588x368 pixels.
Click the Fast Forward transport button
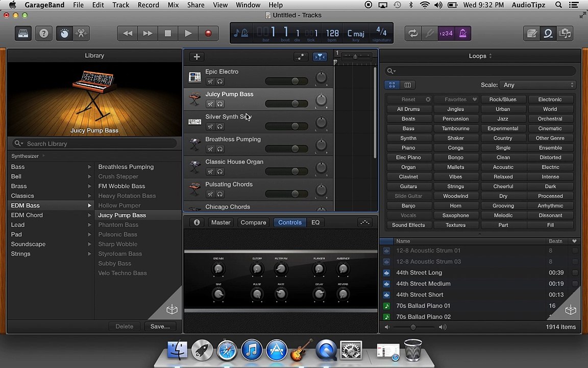tap(148, 33)
